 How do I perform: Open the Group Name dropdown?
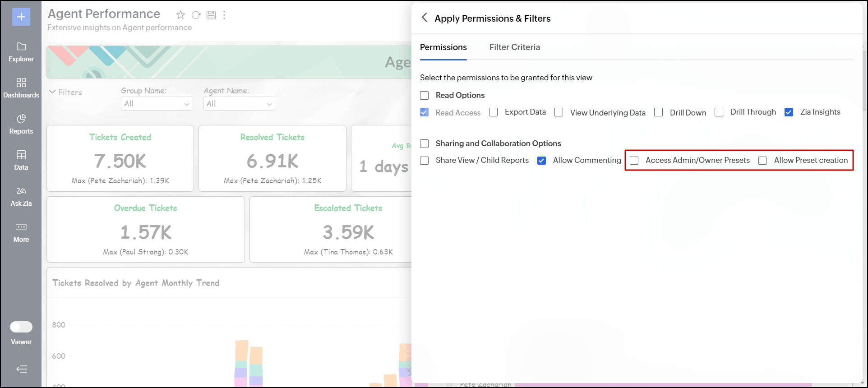point(157,104)
